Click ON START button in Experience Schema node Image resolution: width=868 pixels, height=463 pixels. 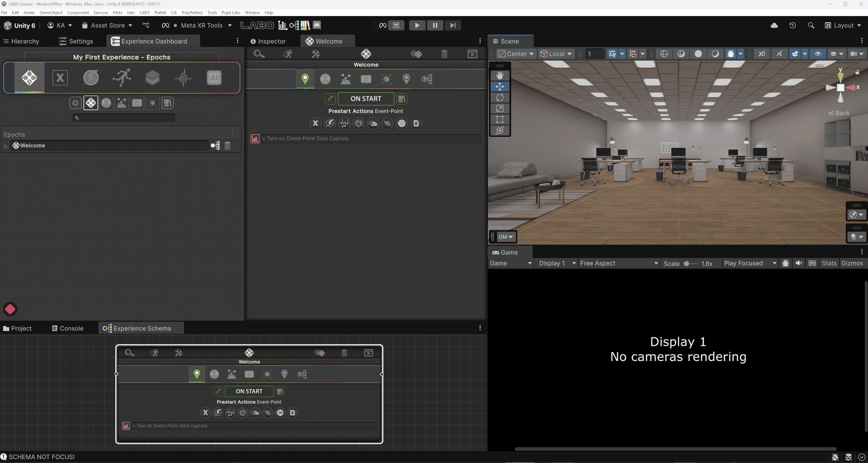click(x=249, y=391)
